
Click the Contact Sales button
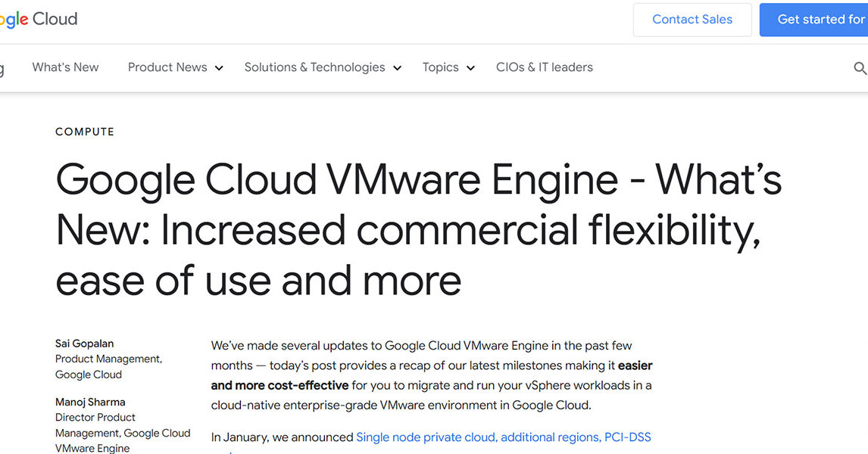click(692, 20)
